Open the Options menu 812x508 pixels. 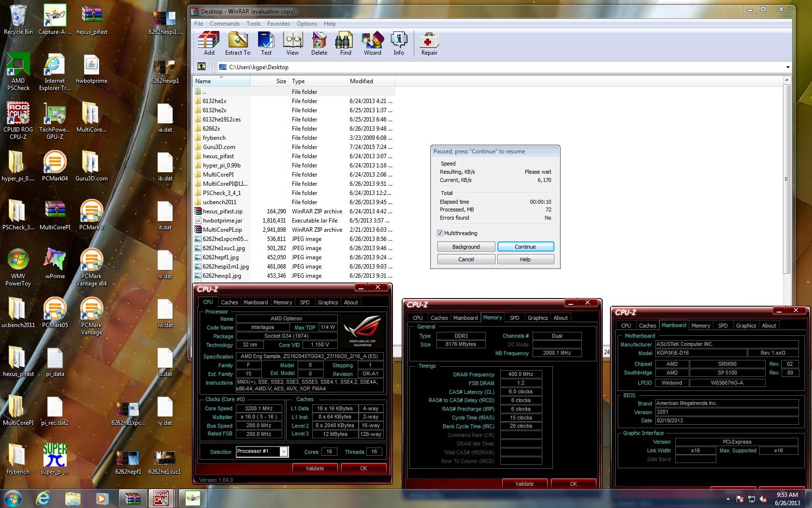click(x=307, y=23)
